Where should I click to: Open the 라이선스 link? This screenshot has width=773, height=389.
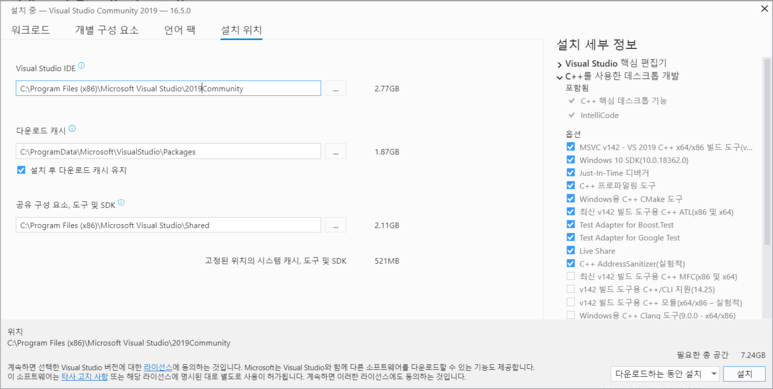click(x=158, y=368)
